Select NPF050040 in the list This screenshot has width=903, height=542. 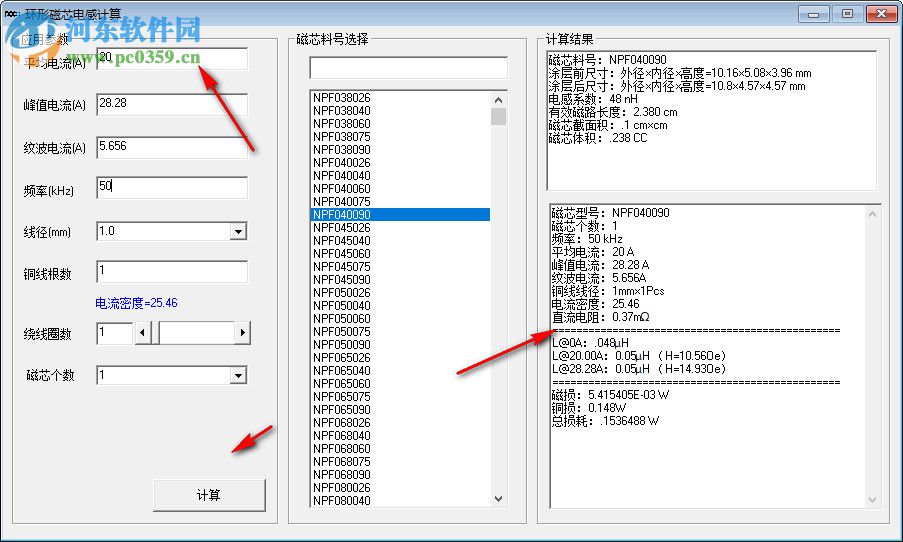pyautogui.click(x=400, y=306)
